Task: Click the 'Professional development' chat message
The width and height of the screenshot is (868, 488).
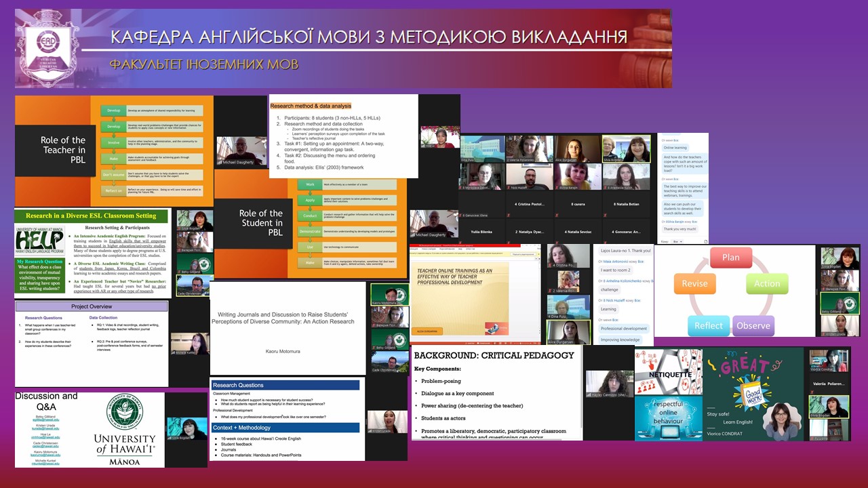Action: (x=624, y=329)
